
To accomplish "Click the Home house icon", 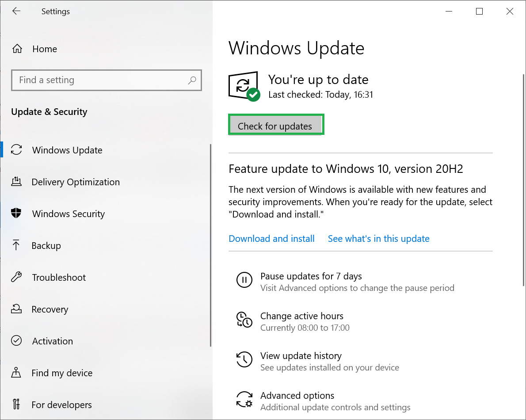I will 17,49.
